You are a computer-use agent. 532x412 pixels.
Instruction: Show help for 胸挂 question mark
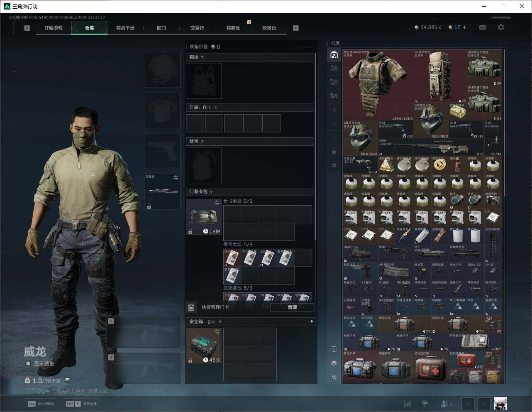(x=203, y=57)
